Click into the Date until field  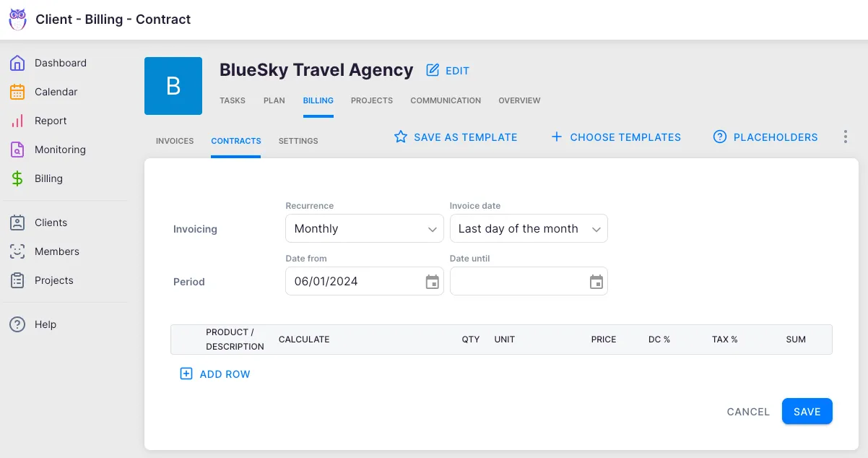point(517,282)
